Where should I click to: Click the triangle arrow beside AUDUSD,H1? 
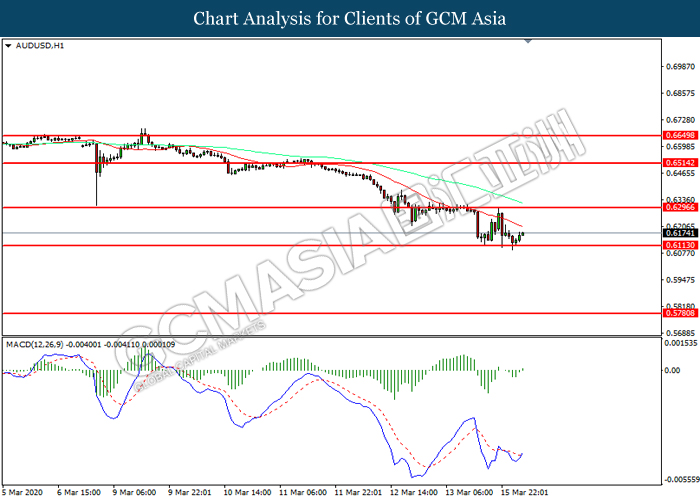pos(9,46)
